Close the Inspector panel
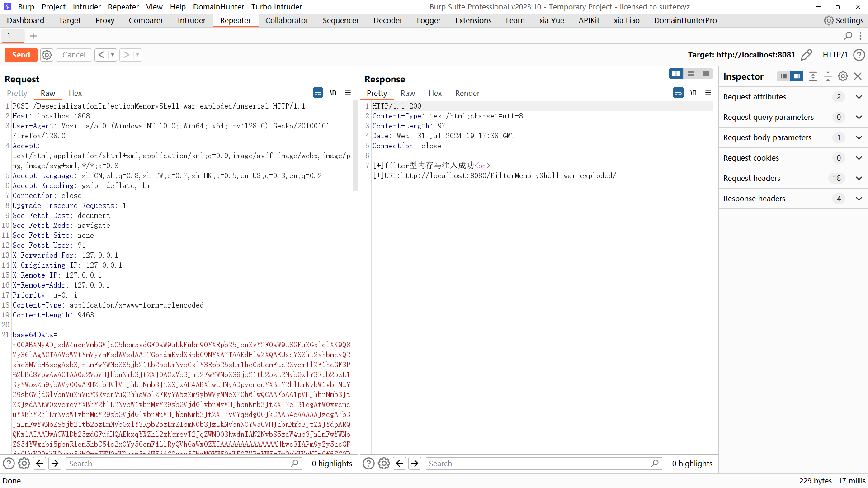The image size is (868, 488). click(x=858, y=76)
